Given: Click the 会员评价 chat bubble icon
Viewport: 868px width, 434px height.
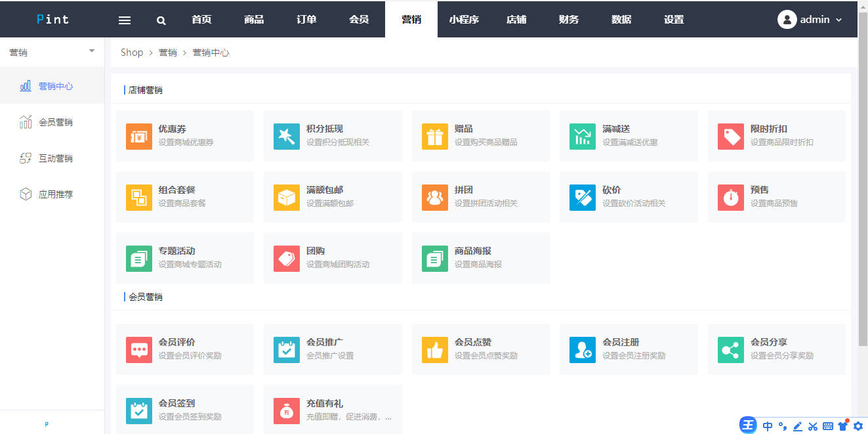Looking at the screenshot, I should click(x=138, y=349).
